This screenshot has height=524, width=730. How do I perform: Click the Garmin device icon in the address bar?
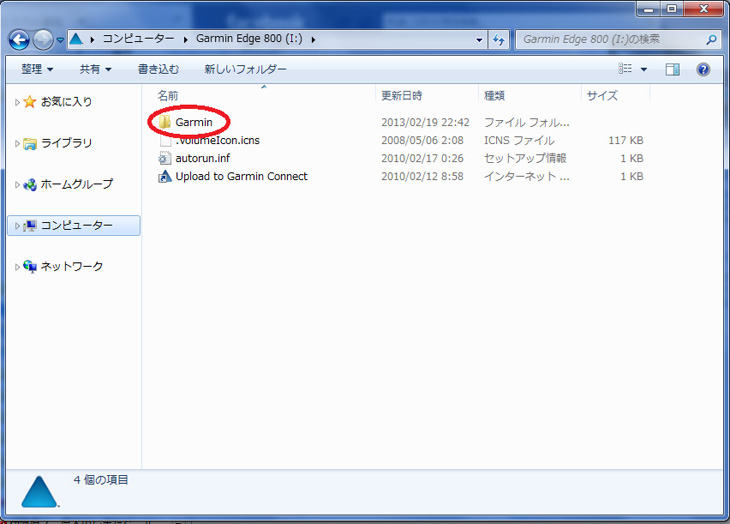coord(76,39)
